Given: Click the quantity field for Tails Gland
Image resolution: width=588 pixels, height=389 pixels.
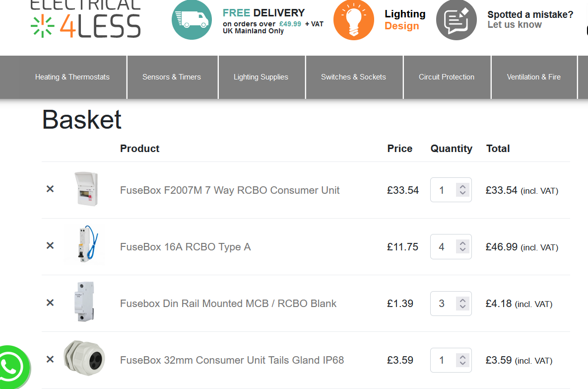Looking at the screenshot, I should pos(451,360).
